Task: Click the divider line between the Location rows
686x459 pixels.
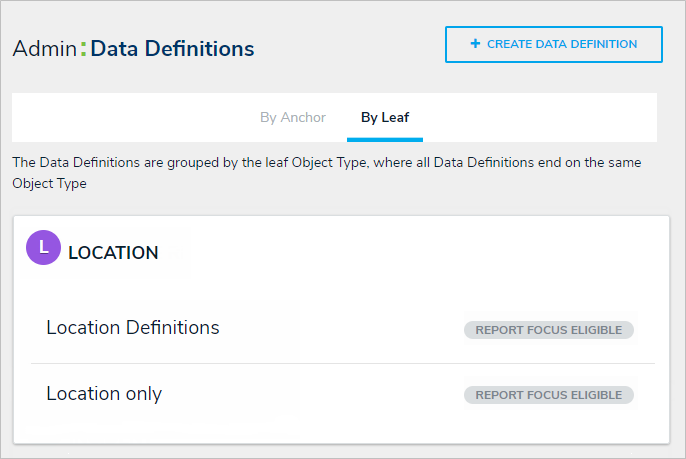Action: pyautogui.click(x=343, y=363)
